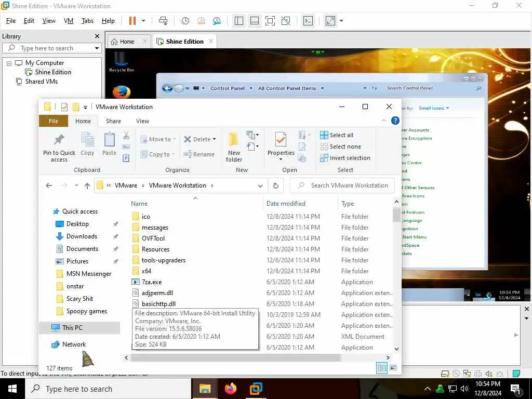Toggle Unity mode icon
The image size is (532, 399).
[286, 21]
